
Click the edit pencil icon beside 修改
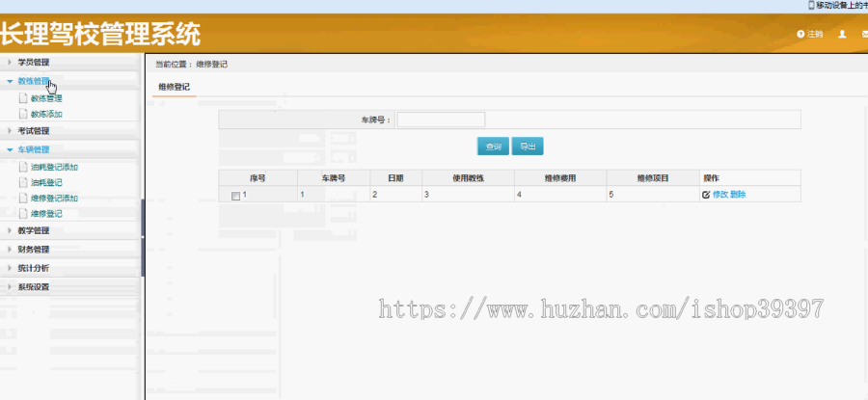(706, 195)
